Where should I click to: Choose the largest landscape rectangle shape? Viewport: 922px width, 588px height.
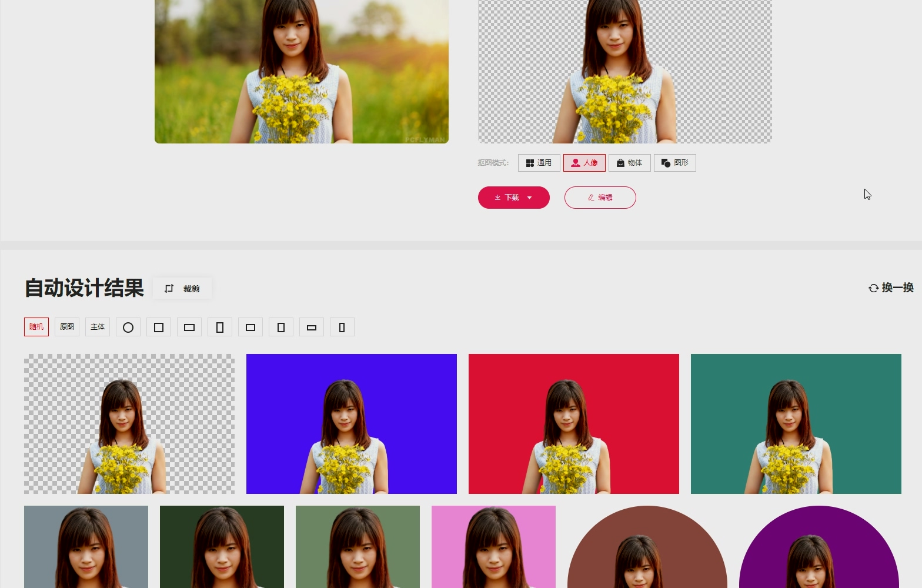189,328
